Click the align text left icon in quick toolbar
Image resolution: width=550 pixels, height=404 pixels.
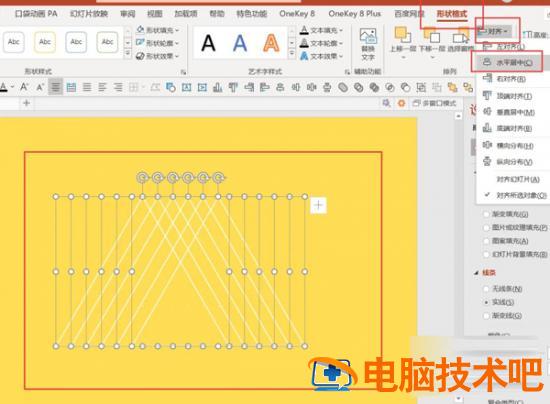point(102,87)
